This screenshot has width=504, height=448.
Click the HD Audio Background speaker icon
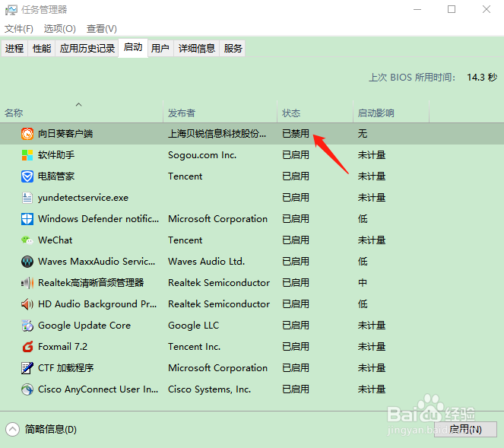click(x=27, y=304)
